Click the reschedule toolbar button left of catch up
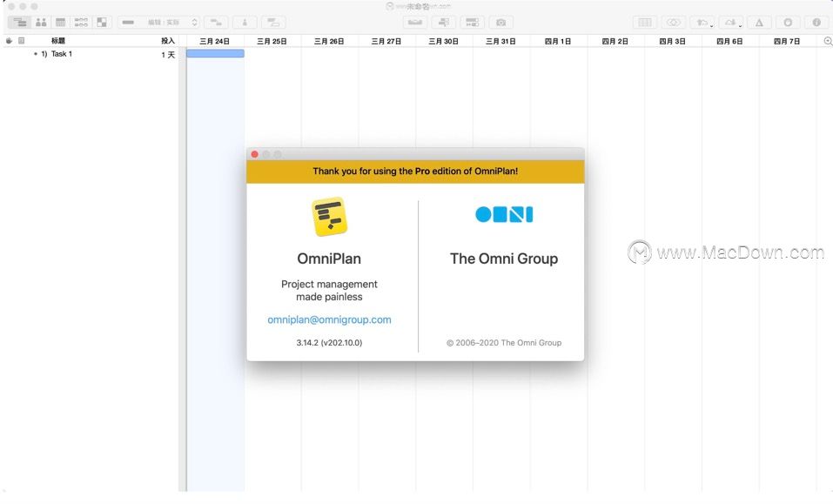833x504 pixels. 444,23
